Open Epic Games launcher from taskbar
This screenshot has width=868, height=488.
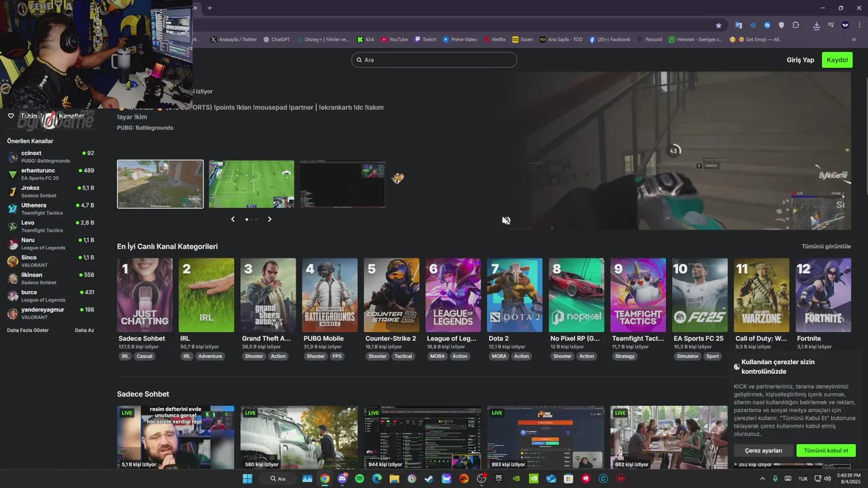499,479
